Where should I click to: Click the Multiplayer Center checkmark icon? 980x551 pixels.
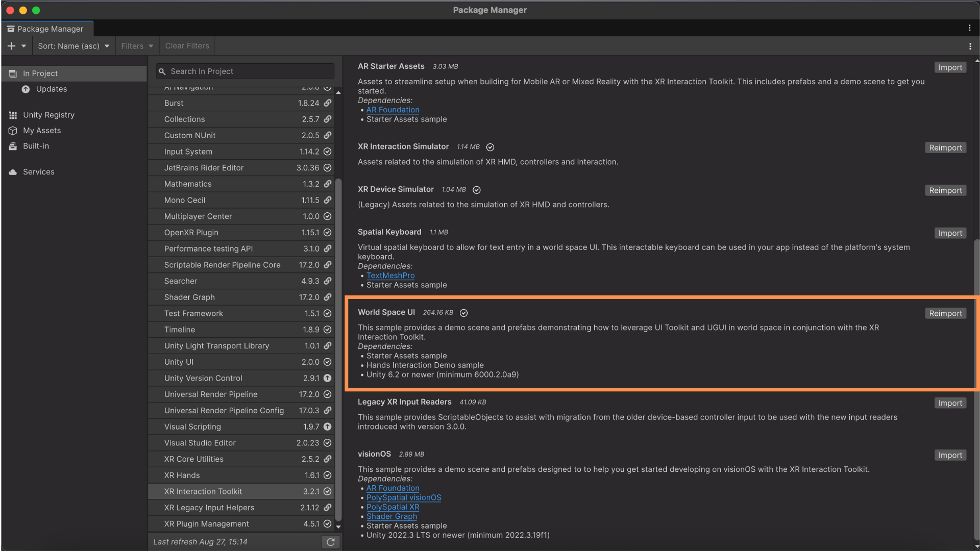(x=328, y=216)
